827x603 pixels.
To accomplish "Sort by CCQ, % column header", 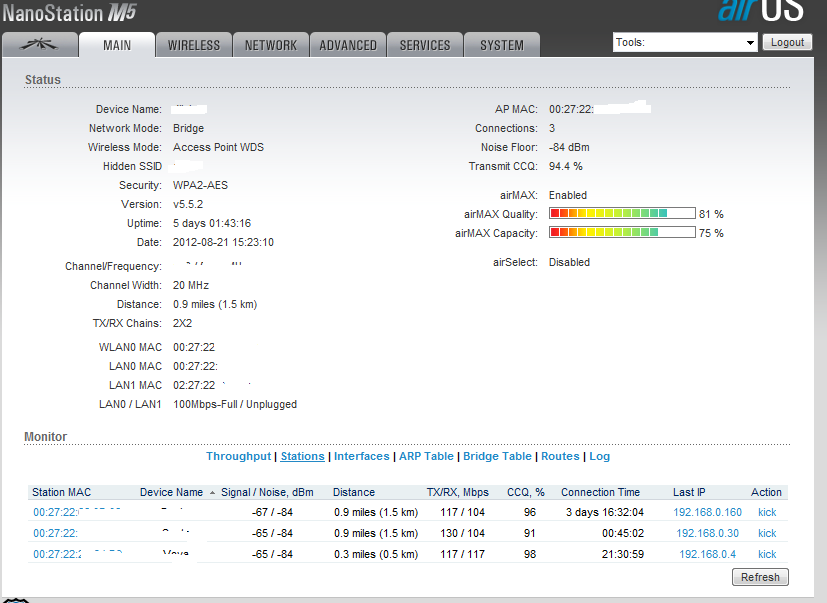I will [526, 492].
